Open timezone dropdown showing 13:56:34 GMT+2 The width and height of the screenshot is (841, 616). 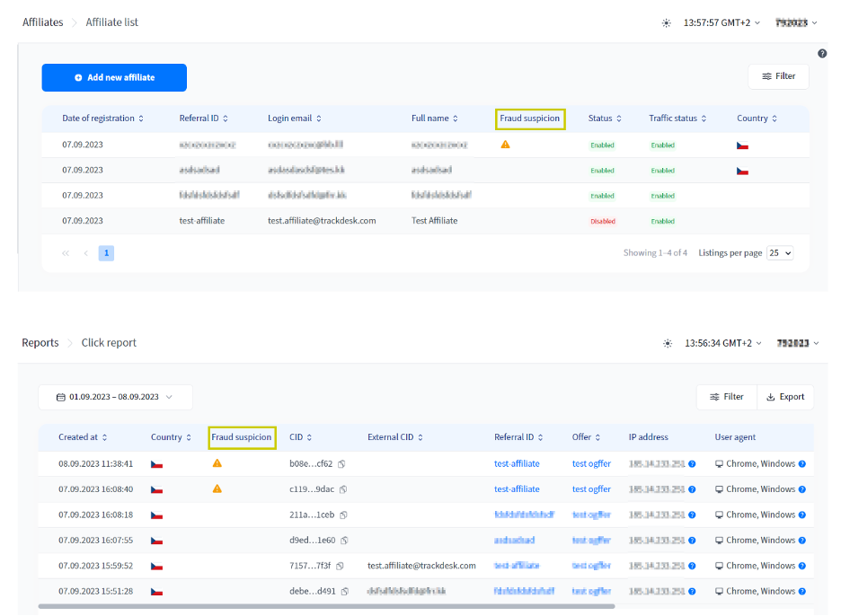tap(723, 343)
